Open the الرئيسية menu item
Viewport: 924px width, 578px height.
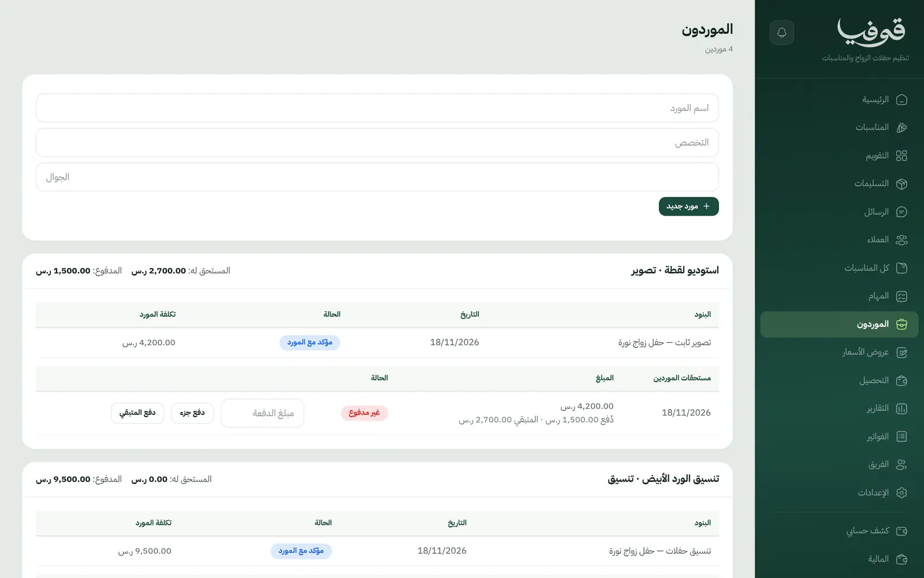tap(840, 100)
